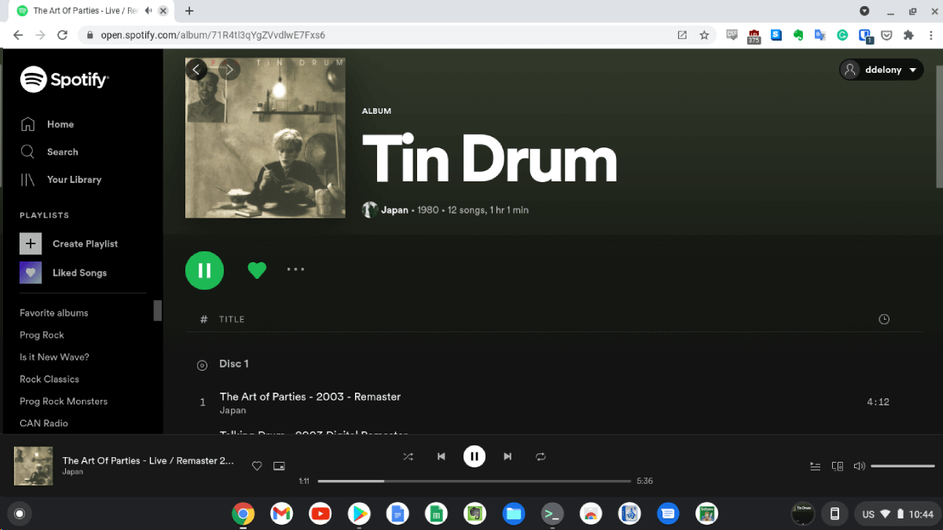Image resolution: width=943 pixels, height=530 pixels.
Task: Bookmark this page with star icon
Action: pyautogui.click(x=704, y=35)
